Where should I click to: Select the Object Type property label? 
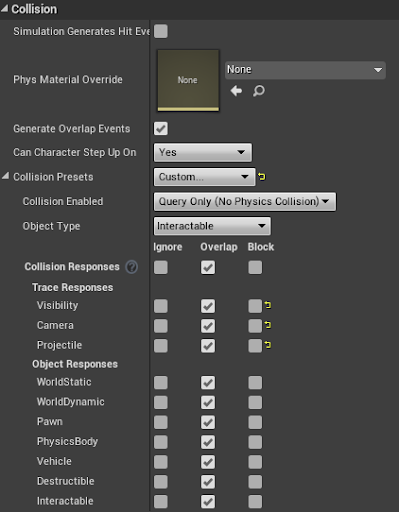[x=51, y=226]
